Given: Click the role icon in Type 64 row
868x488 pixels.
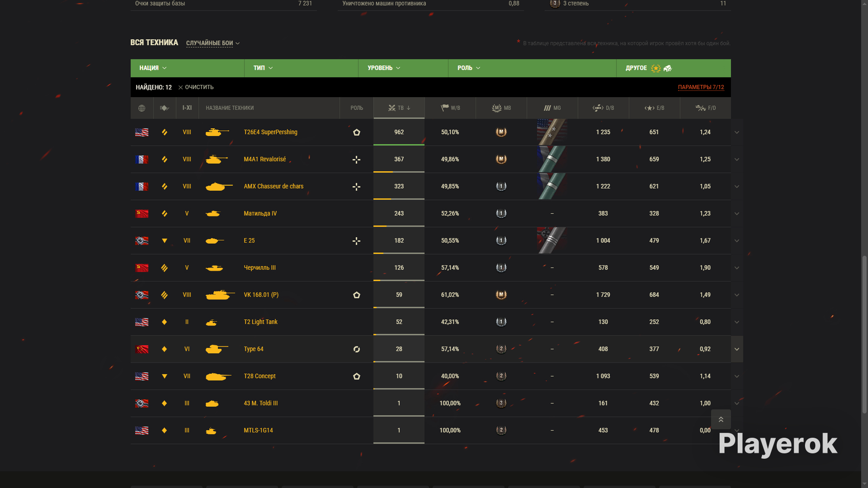Looking at the screenshot, I should [x=356, y=349].
